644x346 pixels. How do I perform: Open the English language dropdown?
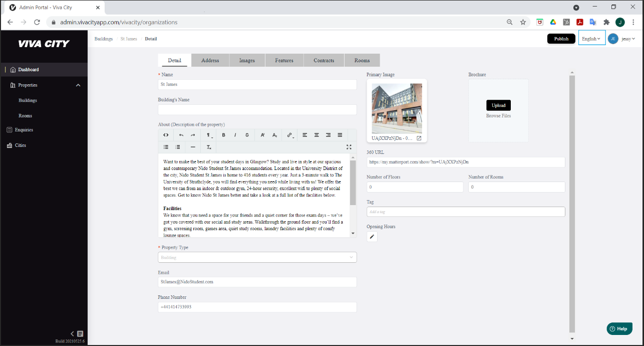(x=591, y=39)
